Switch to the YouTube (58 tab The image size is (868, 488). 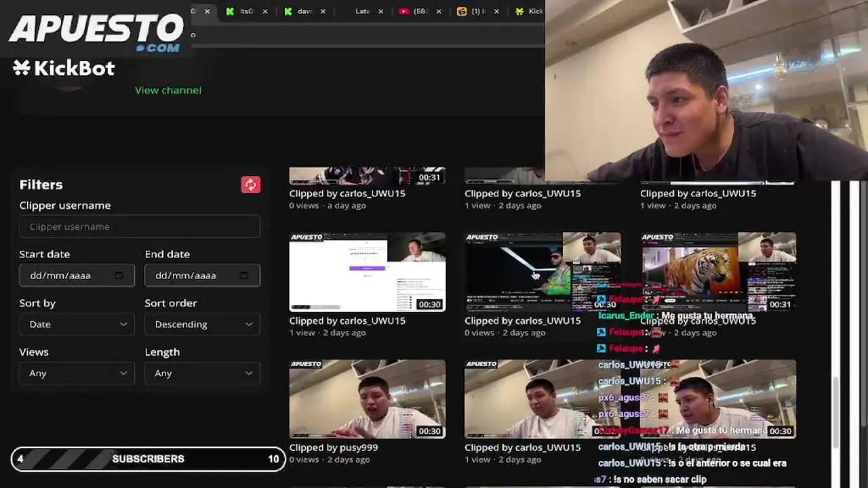(x=419, y=12)
